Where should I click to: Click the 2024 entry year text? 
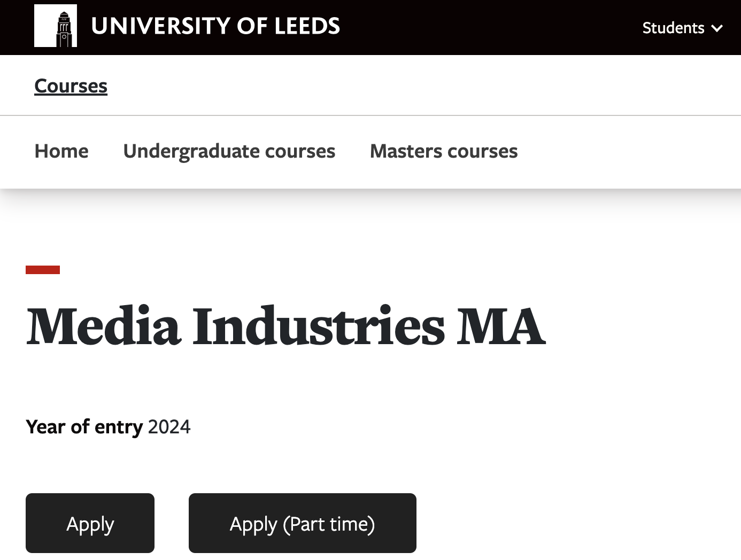(169, 427)
